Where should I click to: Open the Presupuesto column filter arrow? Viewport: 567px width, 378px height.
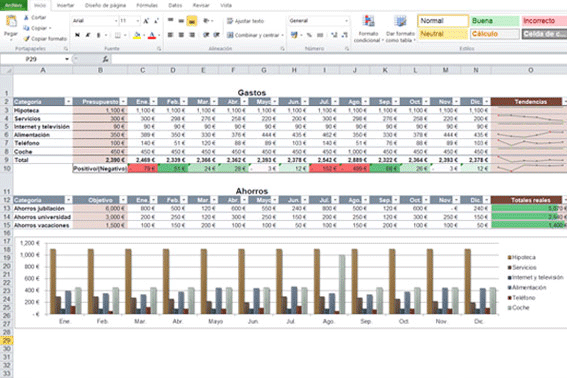(123, 102)
